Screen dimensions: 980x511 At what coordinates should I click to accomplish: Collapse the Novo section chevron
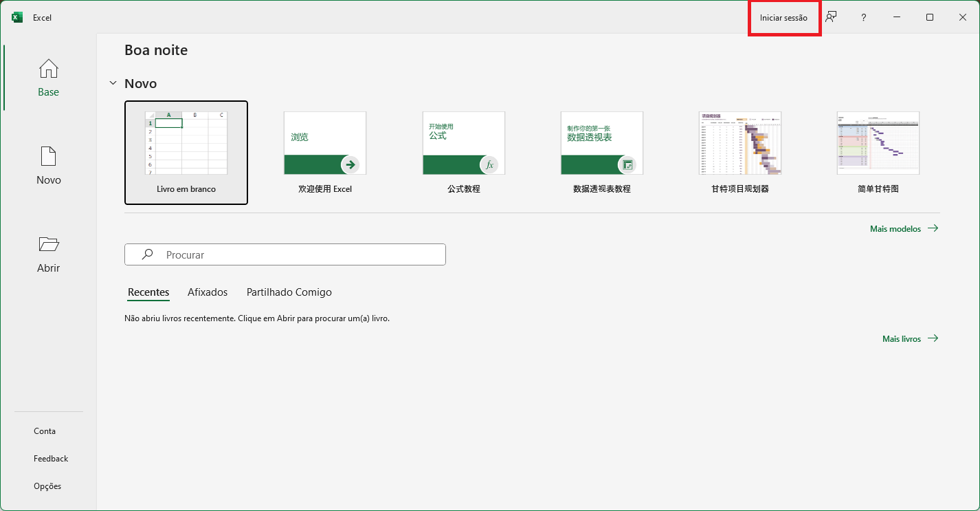[113, 83]
